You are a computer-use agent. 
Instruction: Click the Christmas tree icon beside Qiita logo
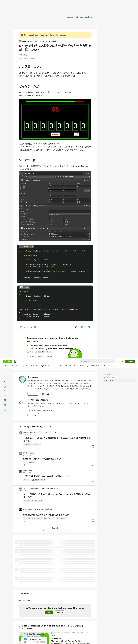tap(15, 361)
